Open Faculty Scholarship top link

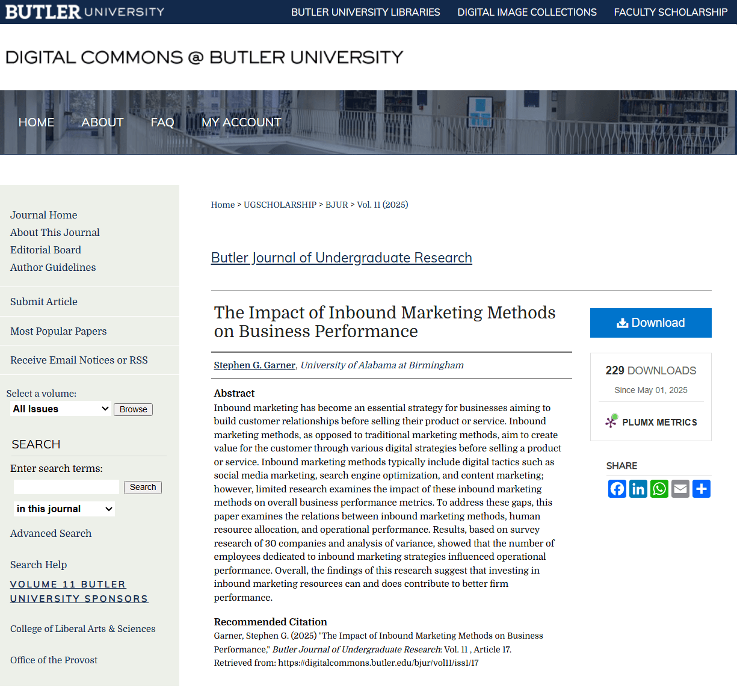click(671, 12)
